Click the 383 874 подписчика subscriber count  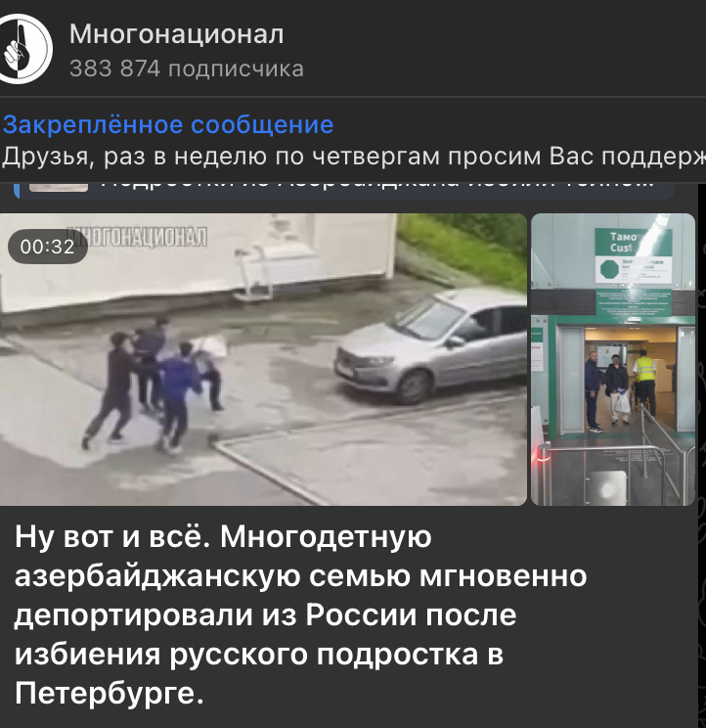tap(187, 68)
